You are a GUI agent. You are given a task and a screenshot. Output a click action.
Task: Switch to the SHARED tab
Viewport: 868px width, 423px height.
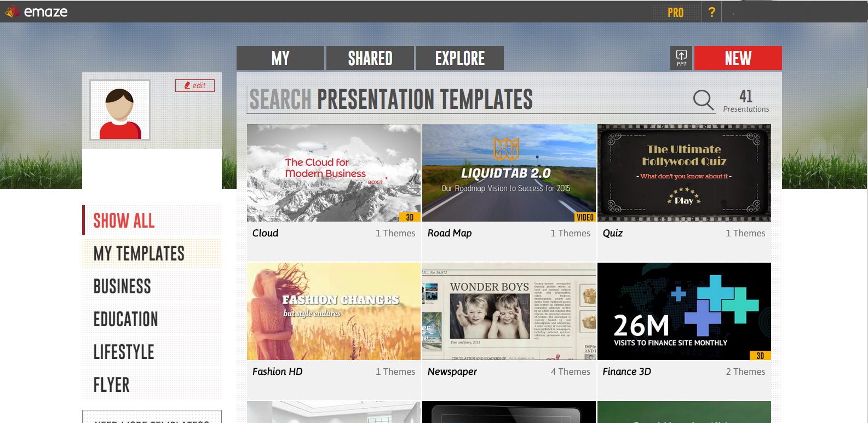tap(370, 58)
